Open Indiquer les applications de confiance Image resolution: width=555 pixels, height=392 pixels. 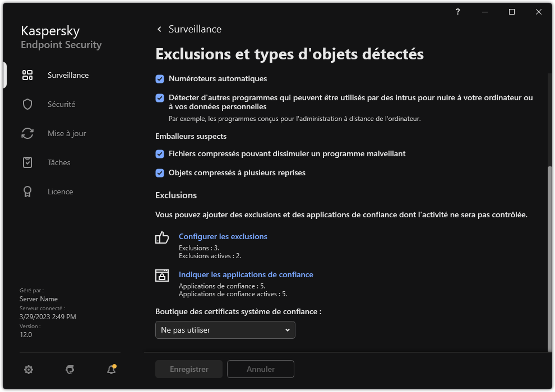[246, 274]
